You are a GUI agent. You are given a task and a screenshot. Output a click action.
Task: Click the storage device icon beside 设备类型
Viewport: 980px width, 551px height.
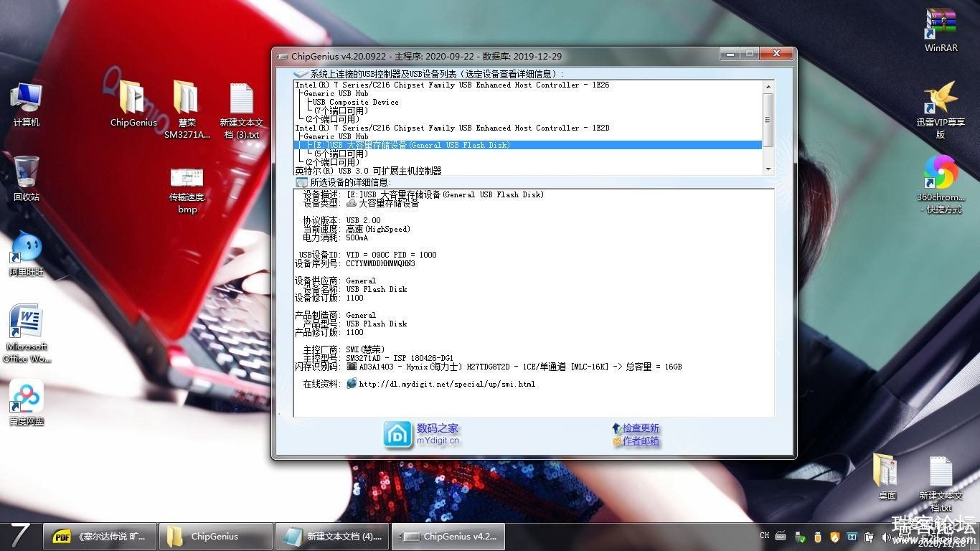[x=352, y=203]
